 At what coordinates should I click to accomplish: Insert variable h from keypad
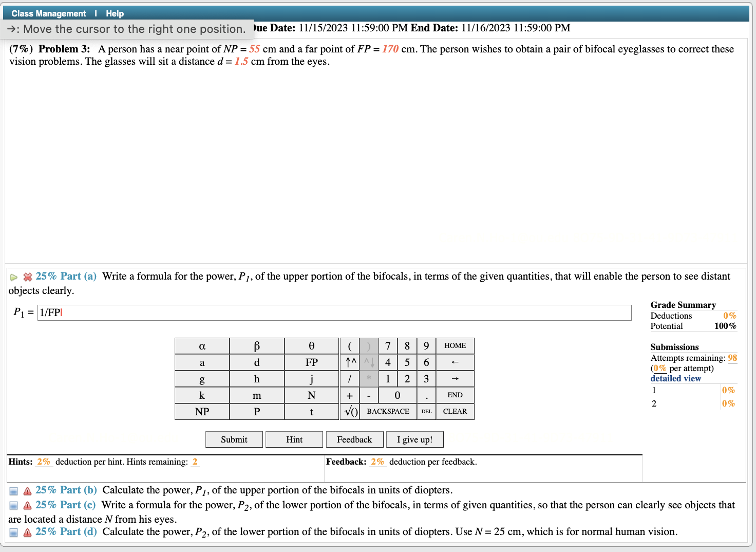coord(257,379)
